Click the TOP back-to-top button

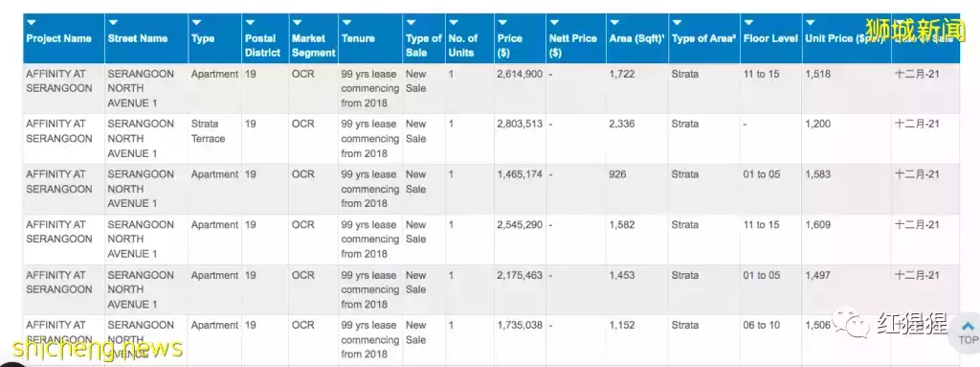968,333
